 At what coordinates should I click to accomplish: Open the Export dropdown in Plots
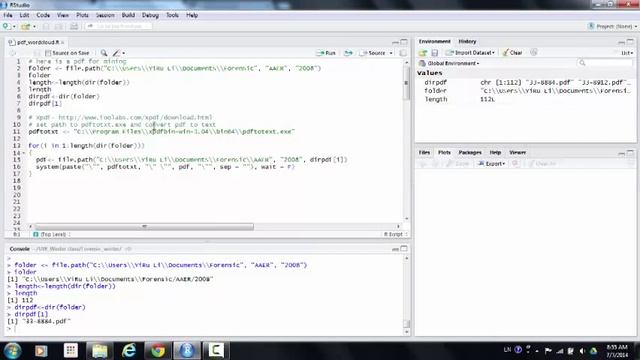tap(491, 164)
